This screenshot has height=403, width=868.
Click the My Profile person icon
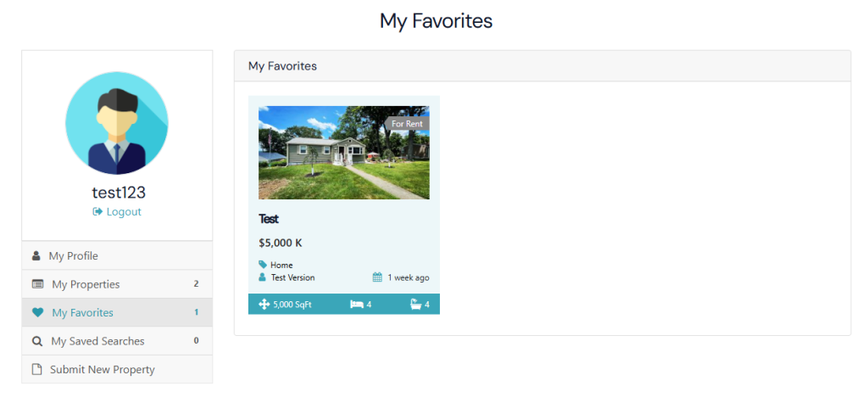36,255
